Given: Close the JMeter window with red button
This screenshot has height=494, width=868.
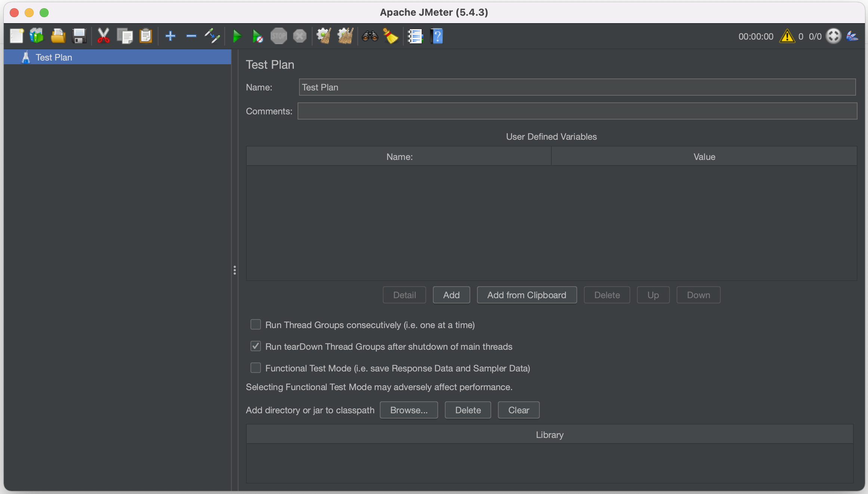Looking at the screenshot, I should [x=14, y=13].
